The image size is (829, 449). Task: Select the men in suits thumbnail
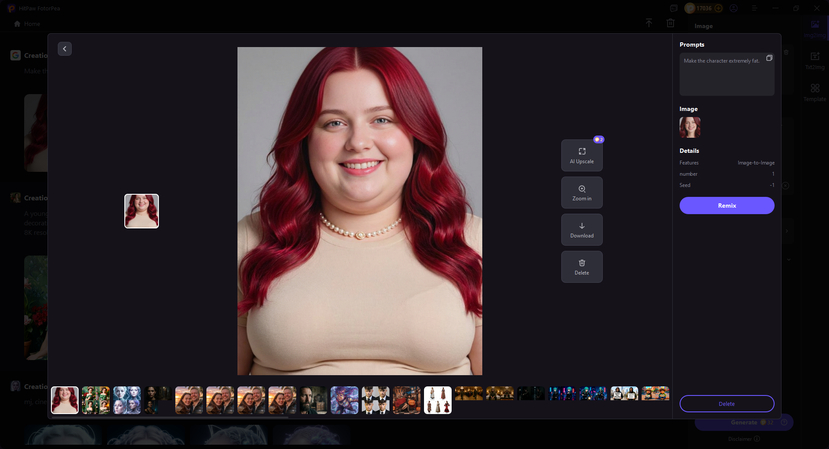click(x=375, y=400)
